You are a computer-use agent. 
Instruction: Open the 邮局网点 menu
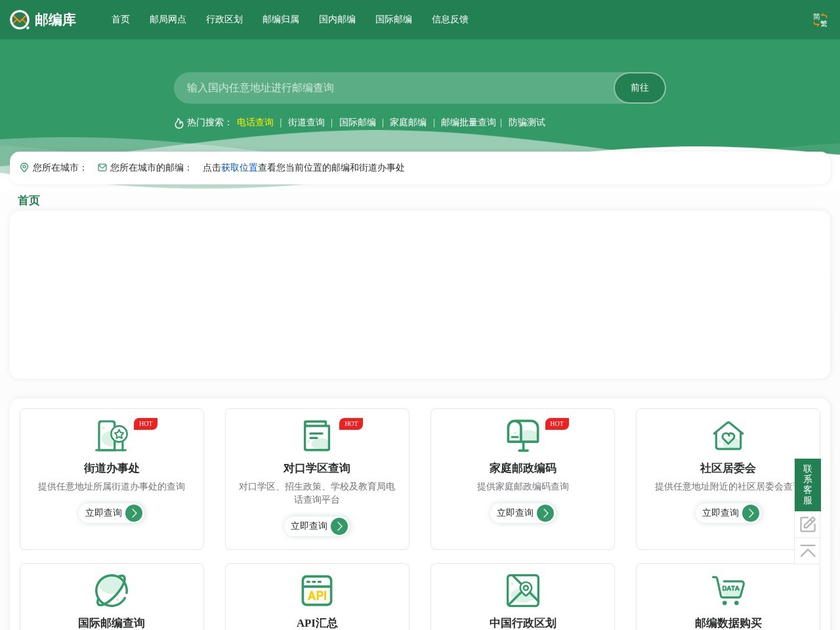coord(168,20)
